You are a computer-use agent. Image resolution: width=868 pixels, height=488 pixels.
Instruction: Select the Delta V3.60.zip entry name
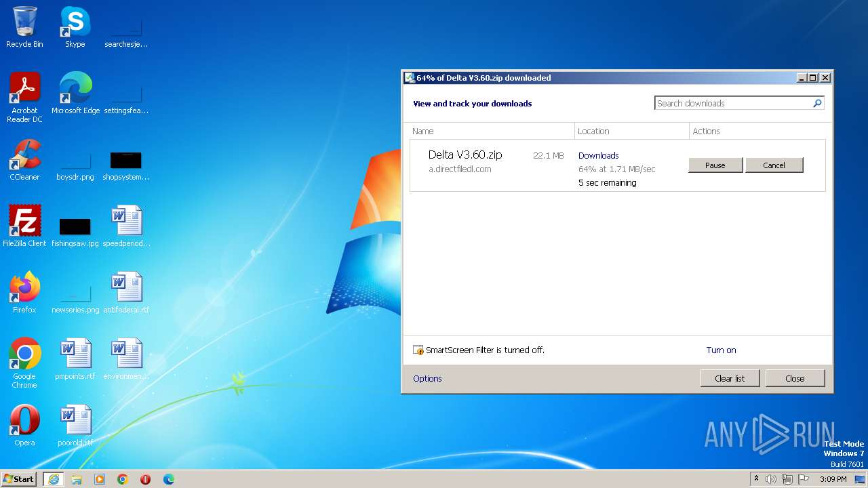[465, 155]
